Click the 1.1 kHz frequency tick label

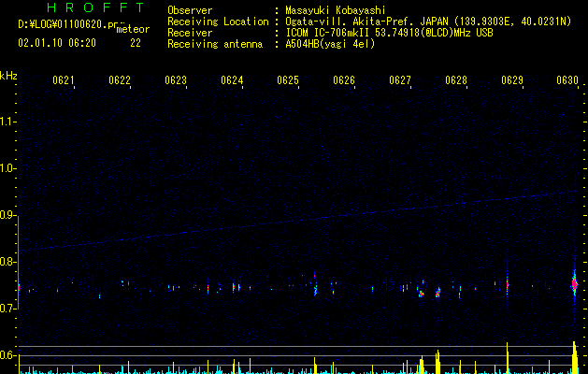[7, 122]
